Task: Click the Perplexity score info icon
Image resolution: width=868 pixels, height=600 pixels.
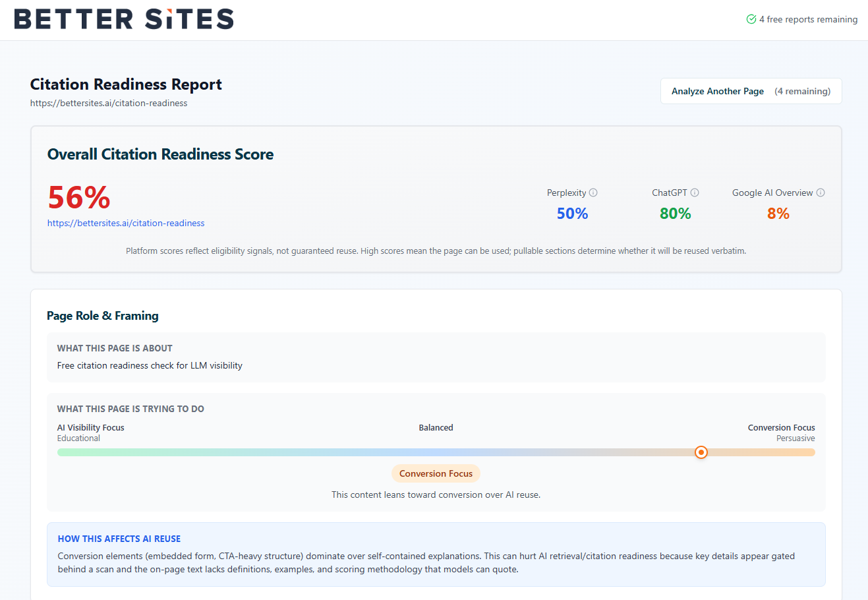Action: [x=594, y=193]
